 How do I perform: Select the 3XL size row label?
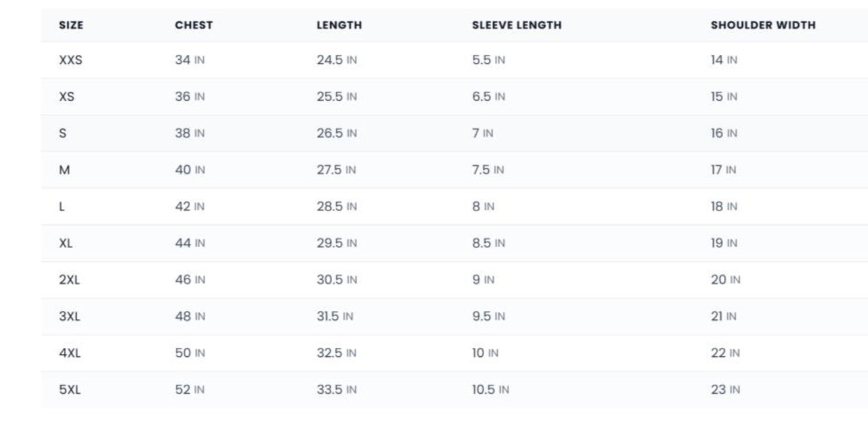69,317
